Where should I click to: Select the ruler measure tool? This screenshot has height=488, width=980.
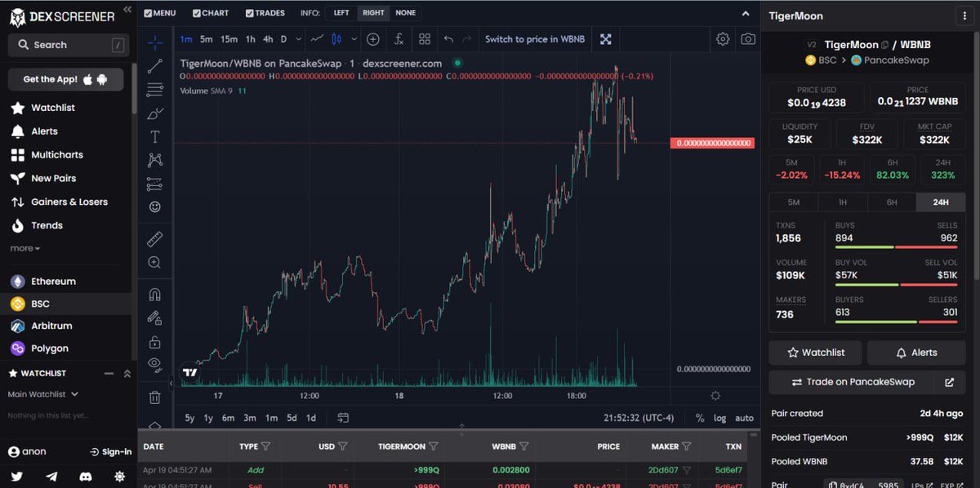point(155,239)
